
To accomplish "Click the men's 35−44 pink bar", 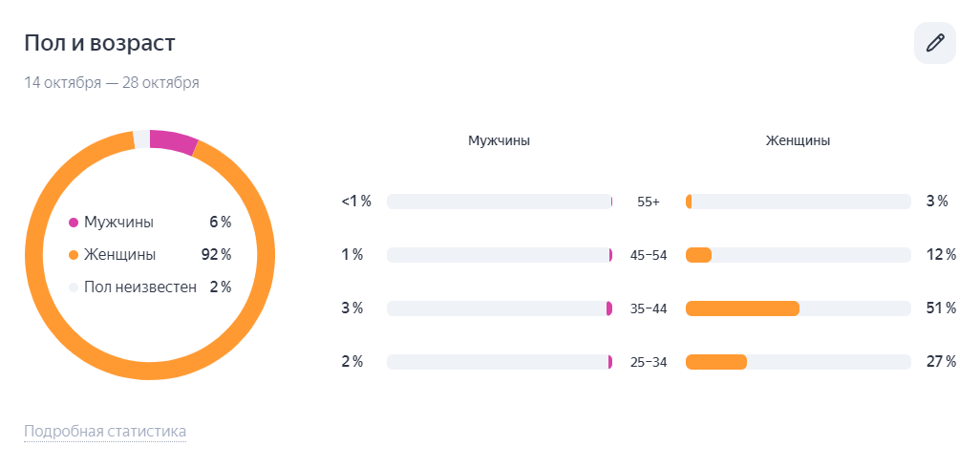I will (x=608, y=308).
